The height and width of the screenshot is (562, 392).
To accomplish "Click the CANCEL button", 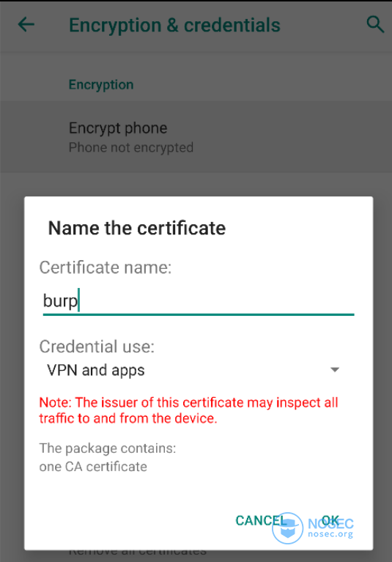I will 262,520.
